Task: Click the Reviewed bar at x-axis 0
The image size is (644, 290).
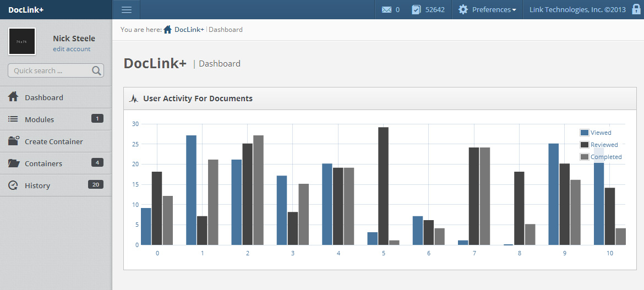Action: (157, 208)
